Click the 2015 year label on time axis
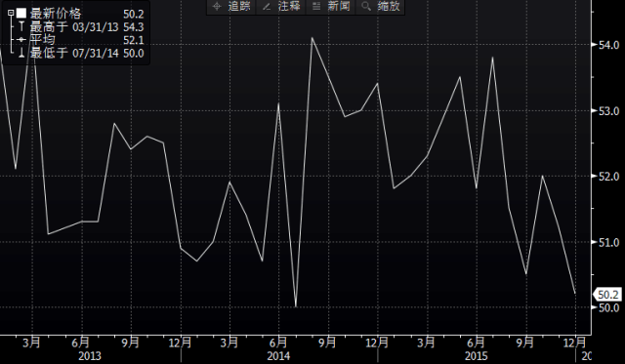This screenshot has height=364, width=625. tap(476, 355)
